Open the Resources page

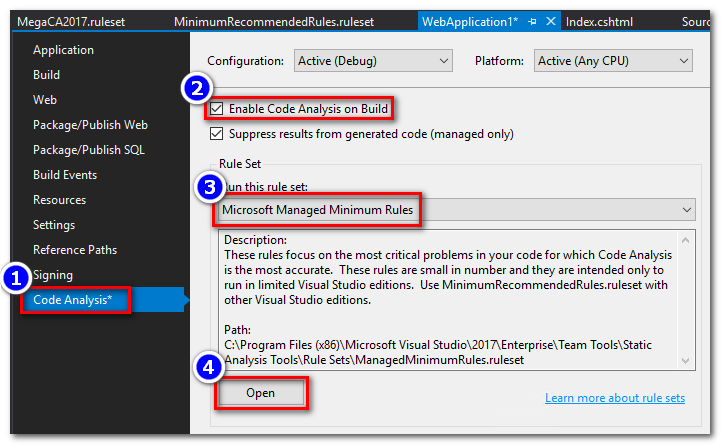click(x=59, y=200)
